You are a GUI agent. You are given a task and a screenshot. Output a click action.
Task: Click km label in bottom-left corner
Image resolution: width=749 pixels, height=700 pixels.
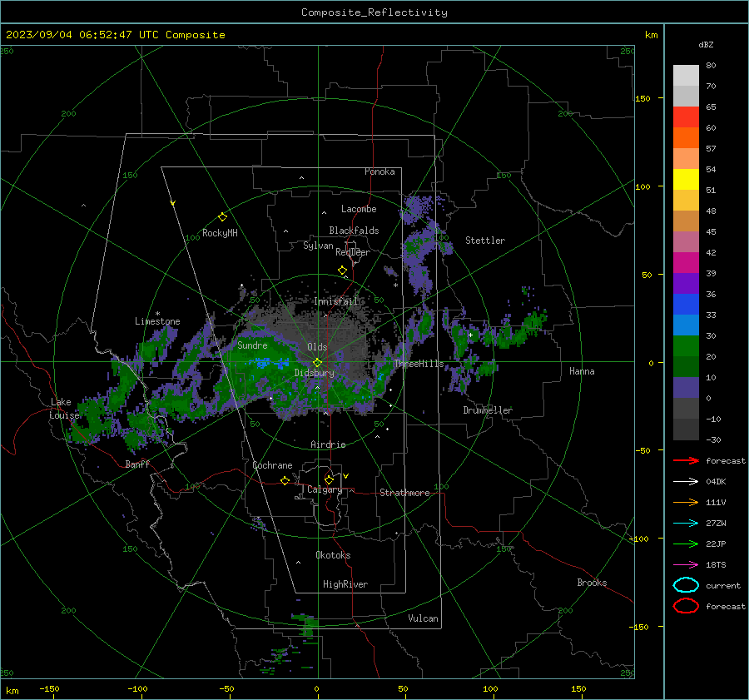pyautogui.click(x=12, y=691)
